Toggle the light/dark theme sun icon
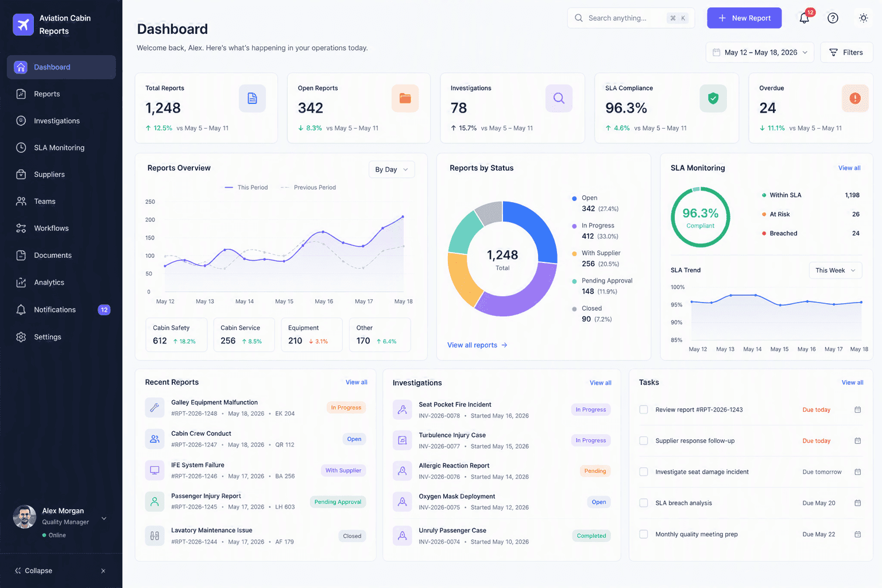This screenshot has height=588, width=882. [x=863, y=18]
